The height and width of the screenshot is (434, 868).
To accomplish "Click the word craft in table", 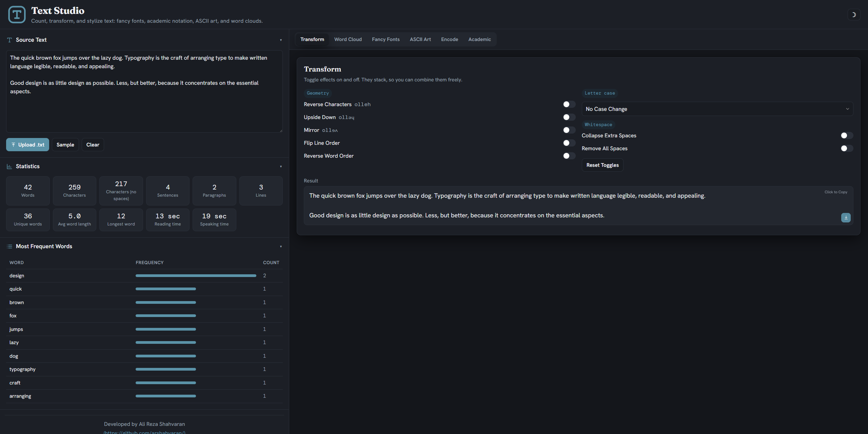I will 15,383.
